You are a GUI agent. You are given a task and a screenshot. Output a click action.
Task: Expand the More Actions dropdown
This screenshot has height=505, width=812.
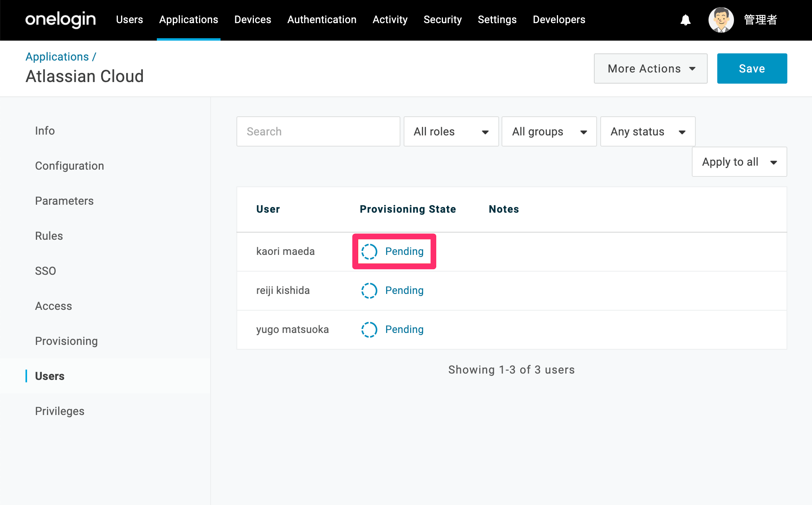(x=651, y=69)
